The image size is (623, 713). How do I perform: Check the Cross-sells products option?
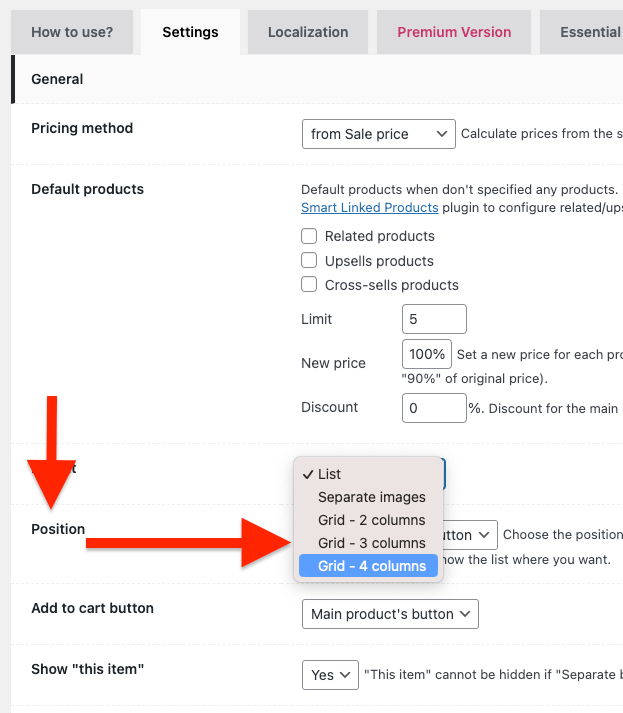(x=309, y=285)
